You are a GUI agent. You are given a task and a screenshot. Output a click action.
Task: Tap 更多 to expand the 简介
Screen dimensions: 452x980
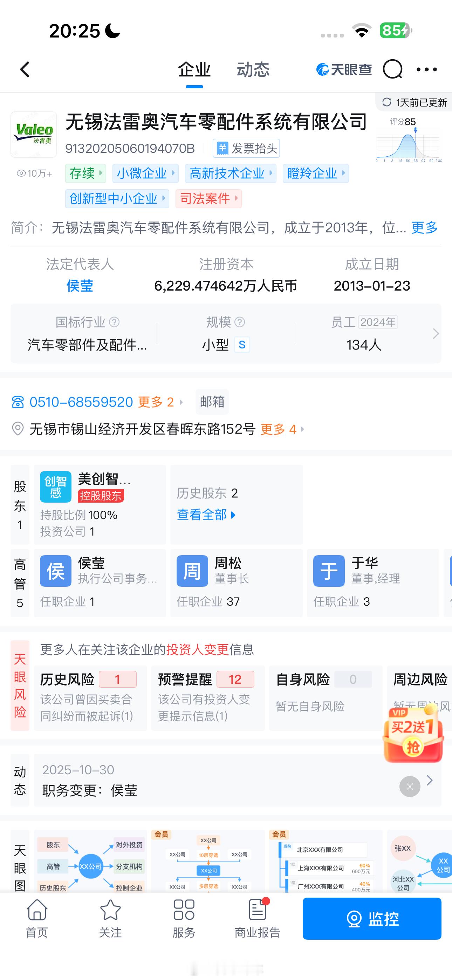coord(425,227)
